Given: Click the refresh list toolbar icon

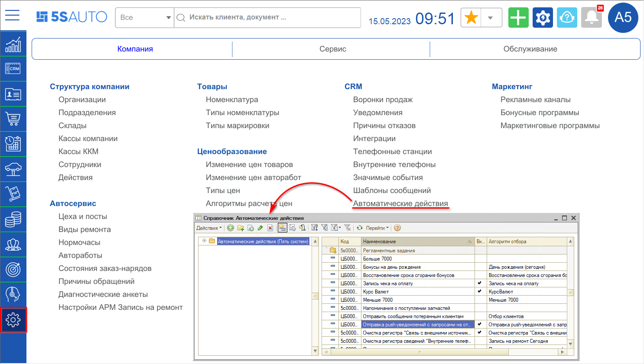Looking at the screenshot, I should click(x=360, y=228).
